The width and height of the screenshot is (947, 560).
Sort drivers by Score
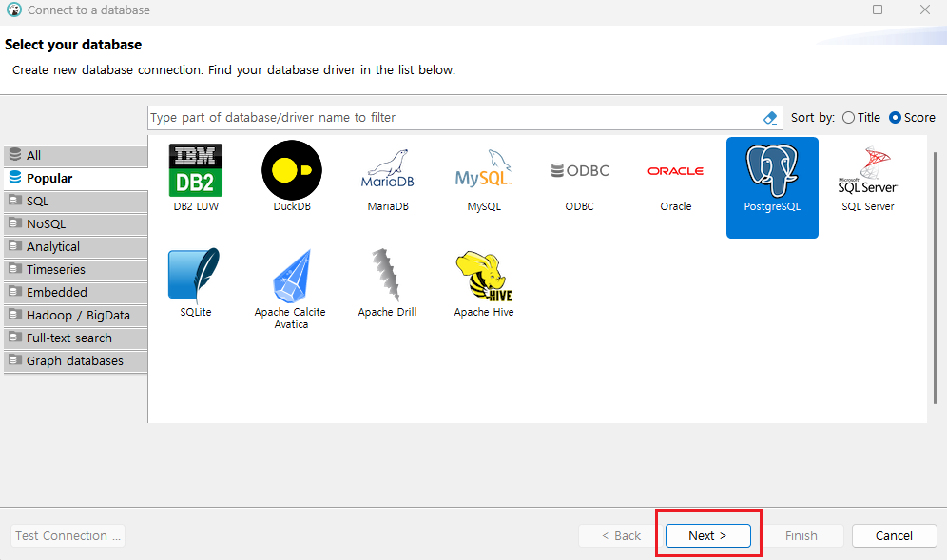912,118
